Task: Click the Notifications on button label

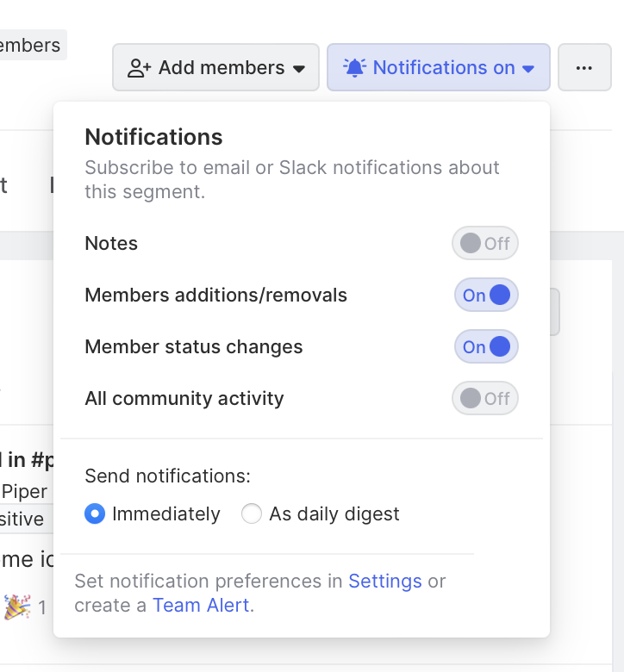Action: tap(444, 68)
